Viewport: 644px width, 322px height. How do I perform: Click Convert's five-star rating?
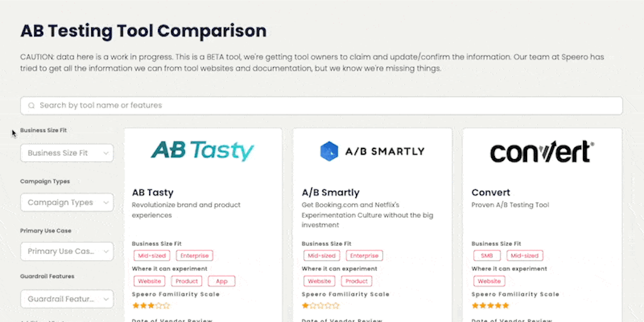click(x=491, y=306)
